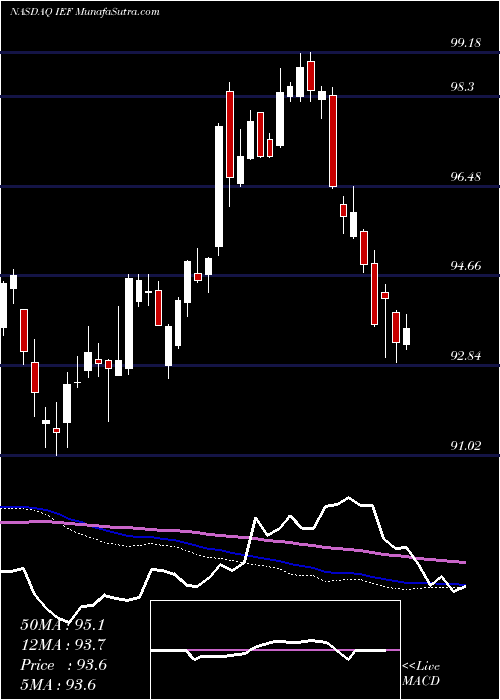This screenshot has width=500, height=700.
Task: Click the 92.84 price level label
Action: click(x=466, y=356)
